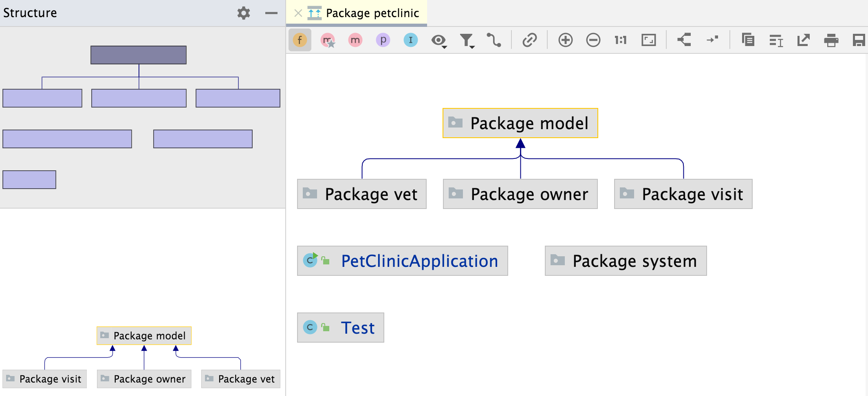
Task: Toggle the Fields display button
Action: pyautogui.click(x=300, y=40)
